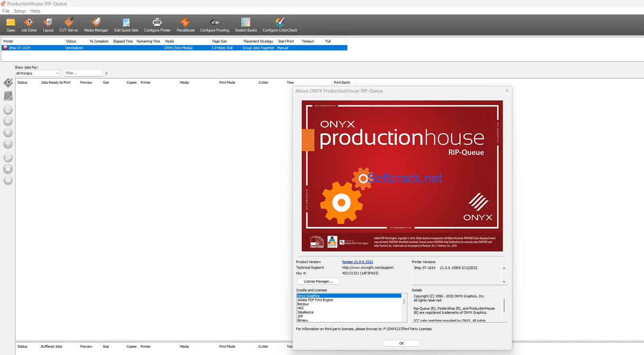Click the Elapsed Time column header
The image size is (644, 355).
123,41
